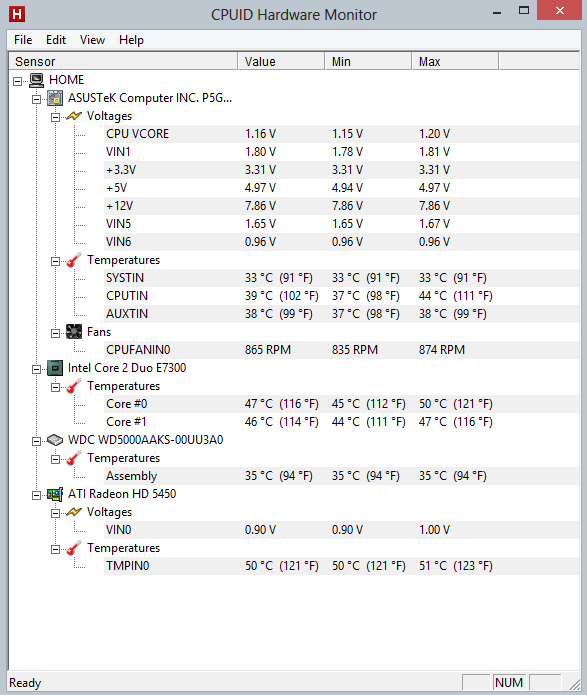The image size is (587, 695).
Task: Select the ASUSTeK motherboard icon
Action: (x=55, y=98)
